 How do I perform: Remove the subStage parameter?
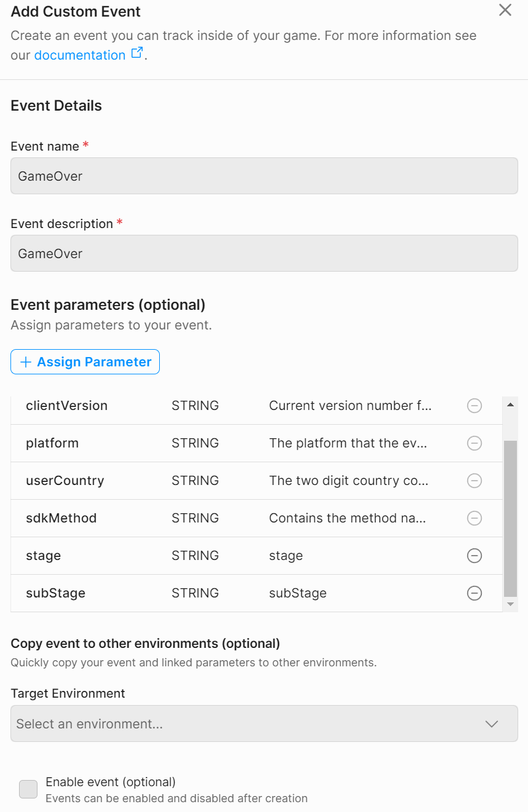pyautogui.click(x=475, y=593)
